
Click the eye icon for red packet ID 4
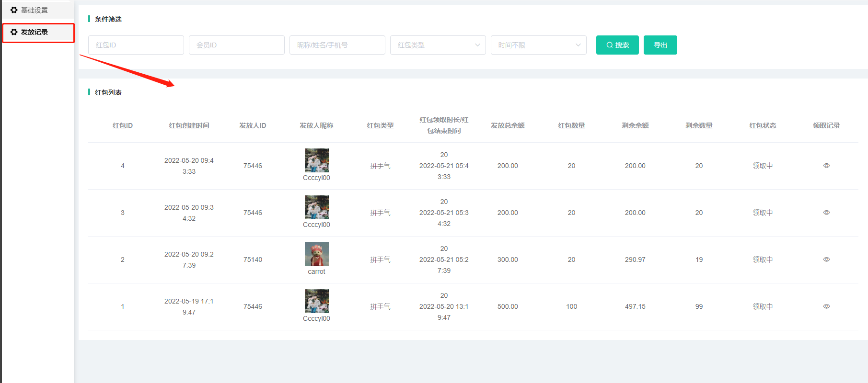(x=826, y=166)
